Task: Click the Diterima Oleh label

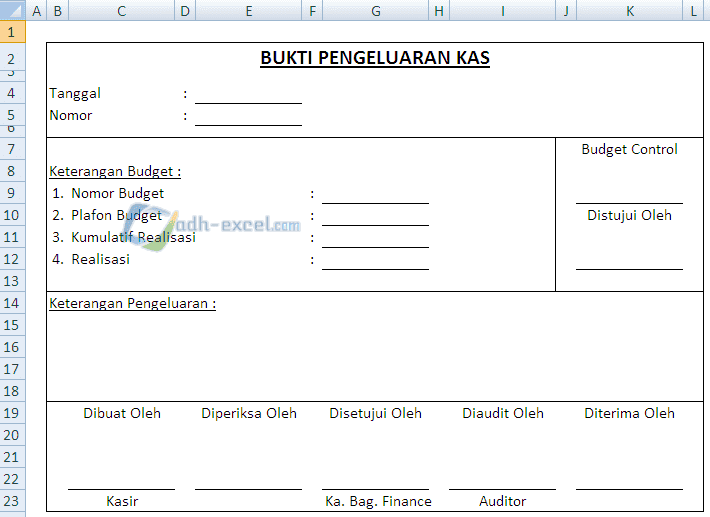Action: click(629, 413)
